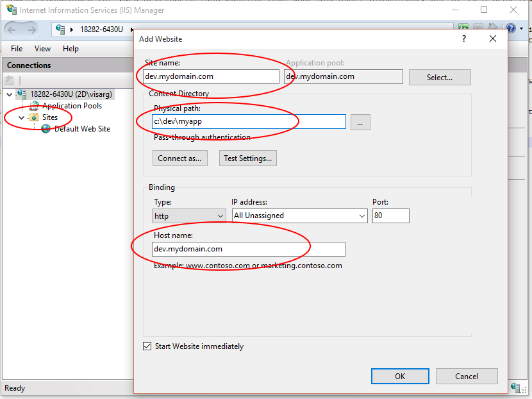Click the disabled Connections toolbar icon
Image resolution: width=532 pixels, height=399 pixels.
coord(9,80)
